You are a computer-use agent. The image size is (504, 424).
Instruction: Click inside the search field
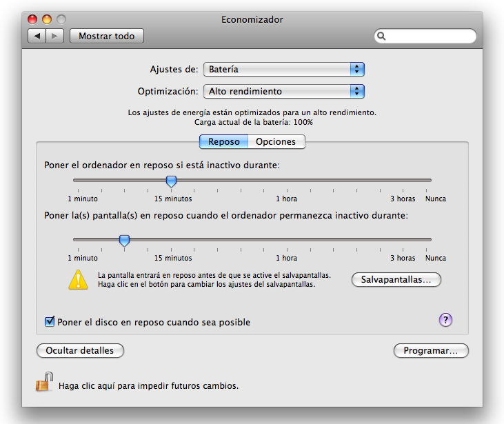[x=429, y=36]
